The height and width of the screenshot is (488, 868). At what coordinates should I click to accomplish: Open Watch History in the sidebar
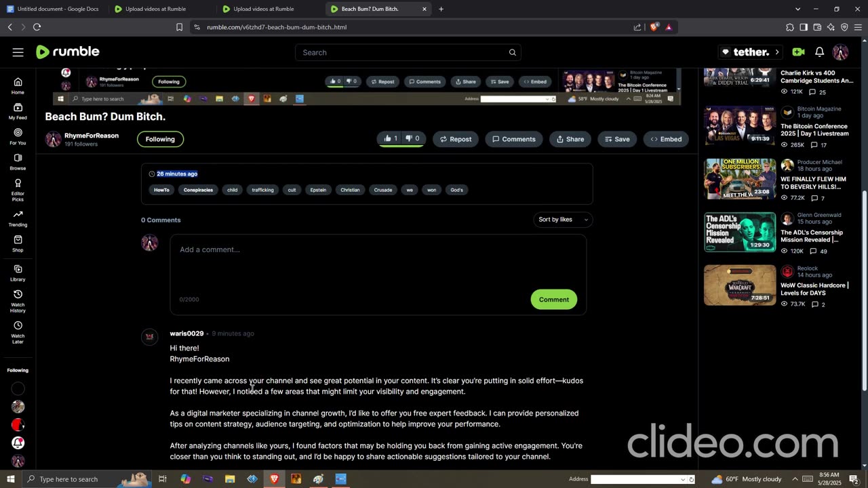pos(18,301)
